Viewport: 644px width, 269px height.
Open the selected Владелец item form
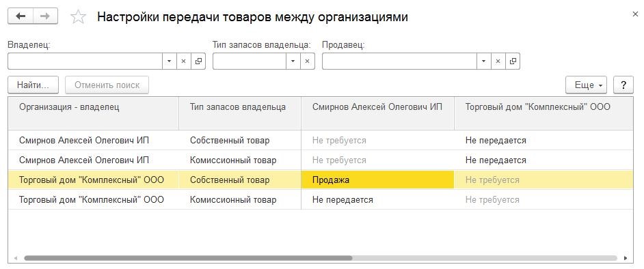[198, 61]
